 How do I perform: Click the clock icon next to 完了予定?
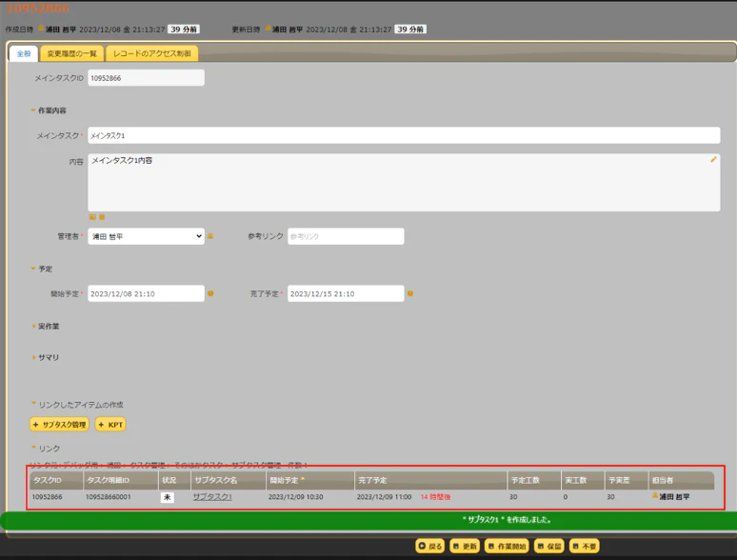click(x=410, y=293)
